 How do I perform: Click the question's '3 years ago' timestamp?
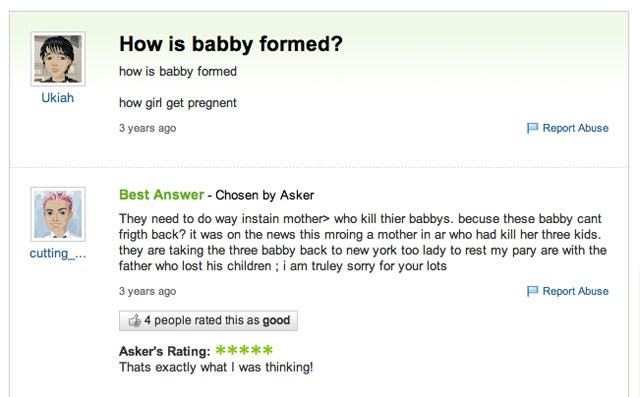[x=147, y=128]
